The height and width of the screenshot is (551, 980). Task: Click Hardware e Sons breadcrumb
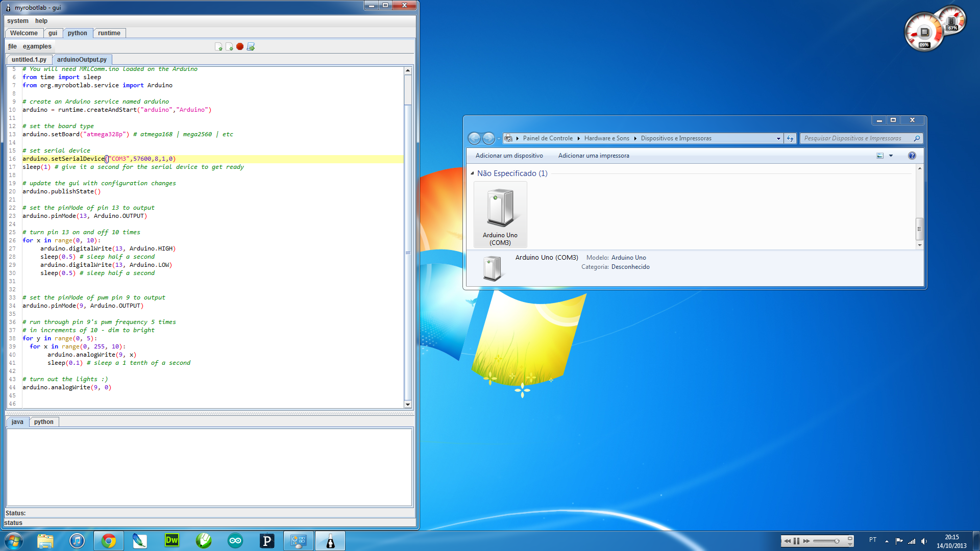[607, 138]
